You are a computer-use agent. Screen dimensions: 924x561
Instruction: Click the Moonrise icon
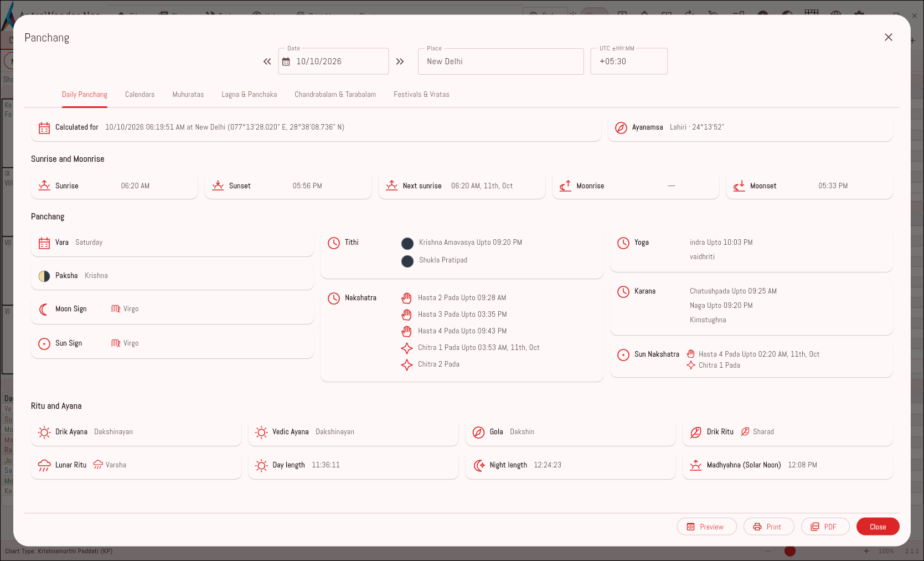565,186
